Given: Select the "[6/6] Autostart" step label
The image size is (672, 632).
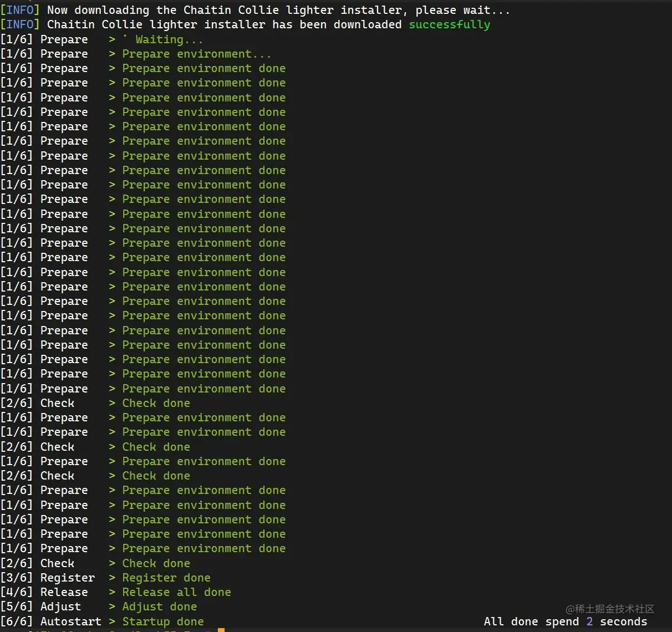Looking at the screenshot, I should coord(51,621).
